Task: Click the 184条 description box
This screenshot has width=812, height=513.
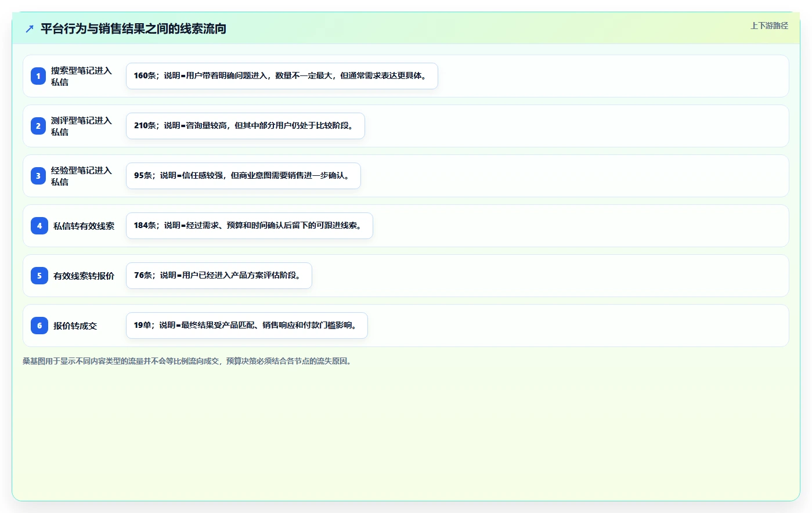Action: tap(250, 226)
